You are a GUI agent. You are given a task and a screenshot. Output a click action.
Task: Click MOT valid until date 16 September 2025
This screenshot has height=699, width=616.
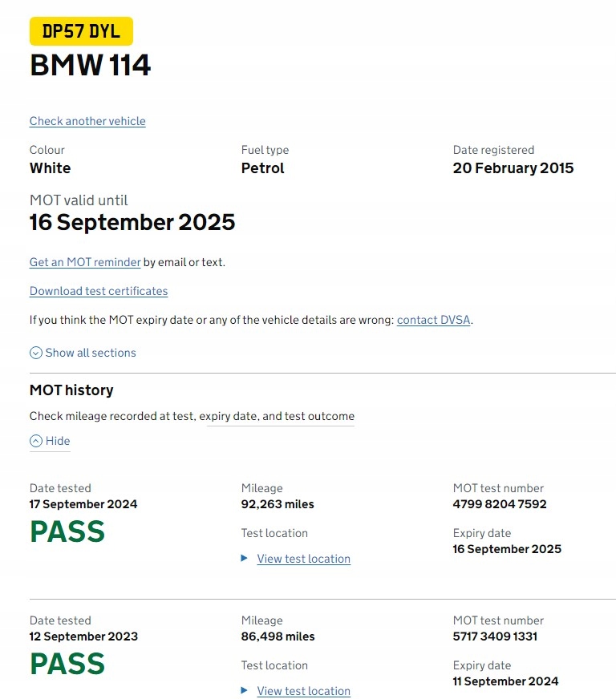(x=132, y=222)
